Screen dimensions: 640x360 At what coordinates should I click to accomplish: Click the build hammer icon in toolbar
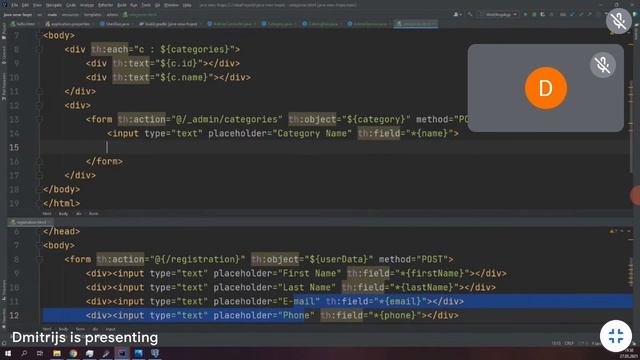pos(470,15)
